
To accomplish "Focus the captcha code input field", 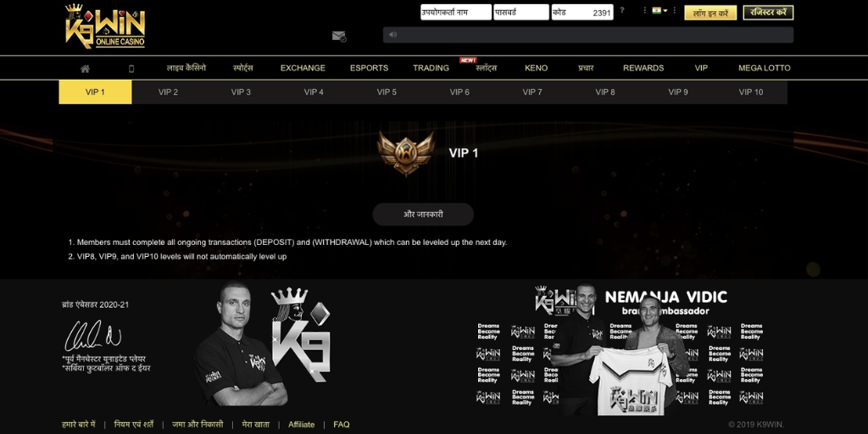I will tap(581, 12).
